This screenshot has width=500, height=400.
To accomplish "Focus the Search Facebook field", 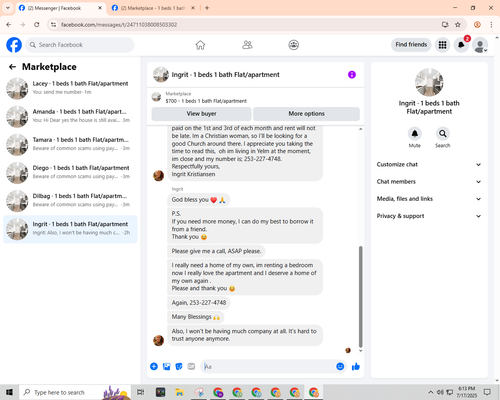I will pyautogui.click(x=80, y=45).
